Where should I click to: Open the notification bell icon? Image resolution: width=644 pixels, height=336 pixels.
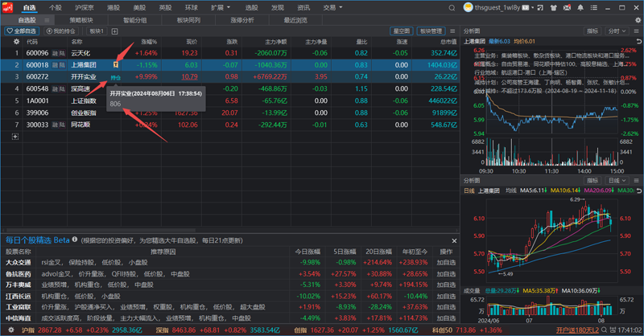[580, 7]
